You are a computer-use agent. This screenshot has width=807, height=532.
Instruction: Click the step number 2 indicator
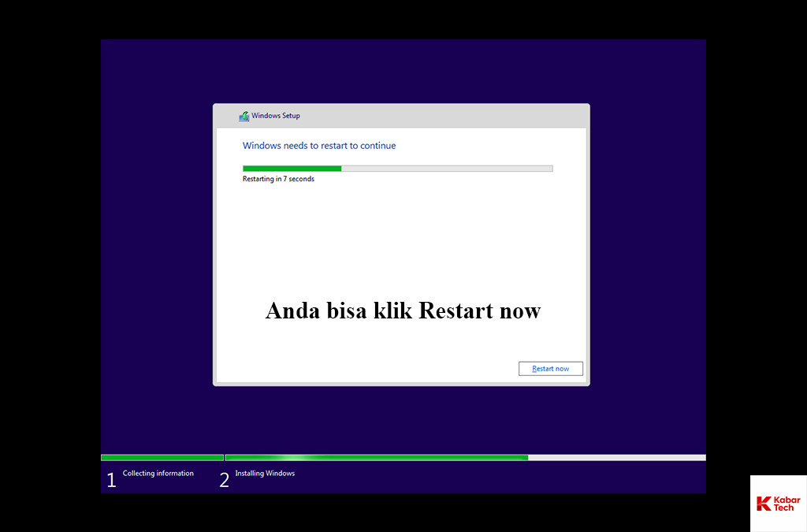pyautogui.click(x=224, y=480)
